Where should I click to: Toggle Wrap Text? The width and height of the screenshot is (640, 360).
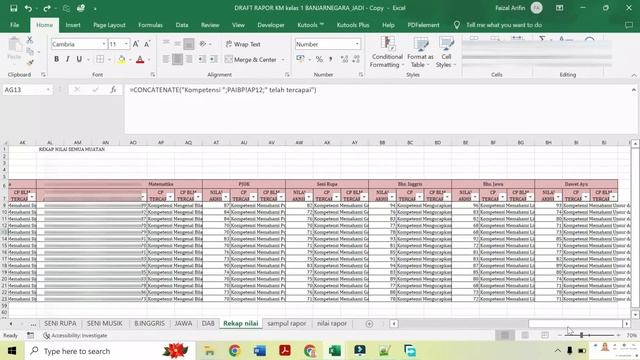(243, 44)
